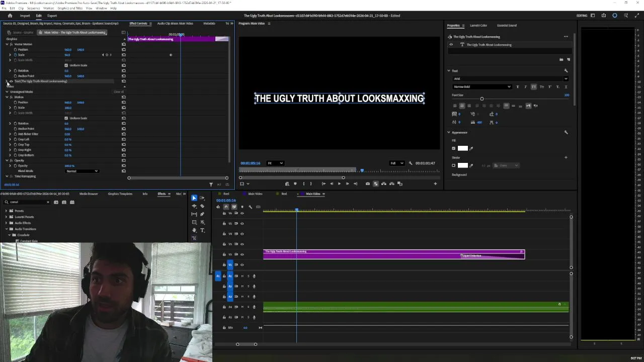Select the Type tool in the tools panel
Image resolution: width=644 pixels, height=362 pixels.
click(202, 230)
